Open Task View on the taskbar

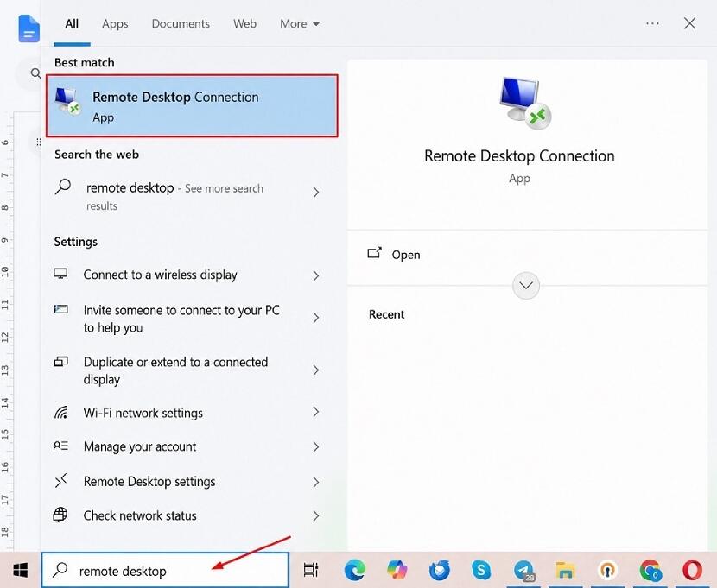point(311,570)
